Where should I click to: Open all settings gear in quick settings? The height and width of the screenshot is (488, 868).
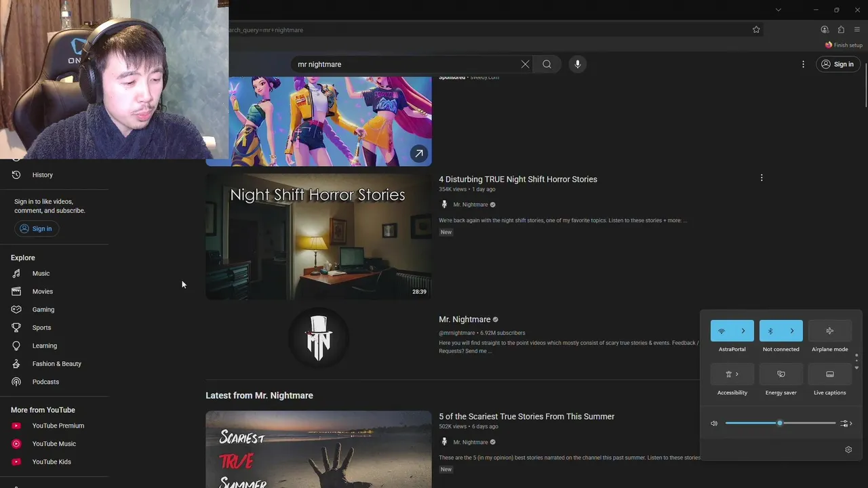click(x=848, y=449)
